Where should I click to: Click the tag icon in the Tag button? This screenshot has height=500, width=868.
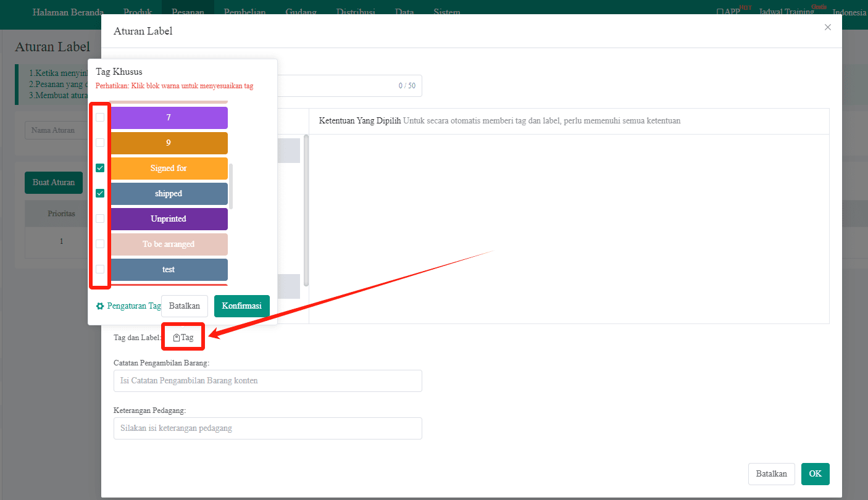tap(177, 338)
